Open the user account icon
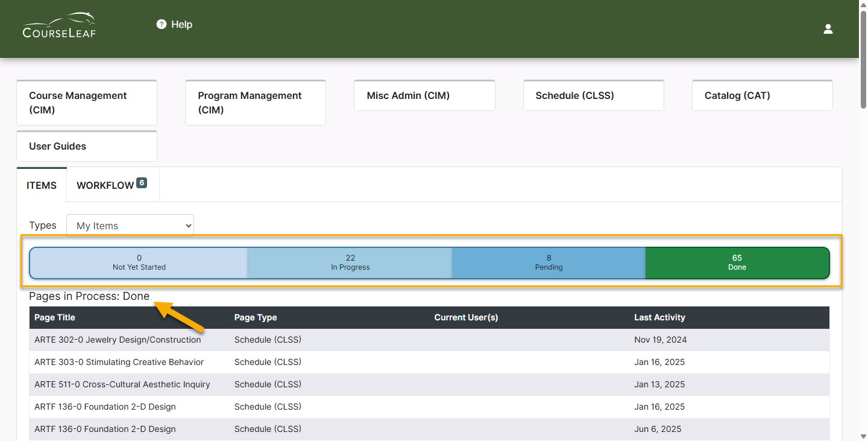Viewport: 868px width, 441px height. [828, 28]
